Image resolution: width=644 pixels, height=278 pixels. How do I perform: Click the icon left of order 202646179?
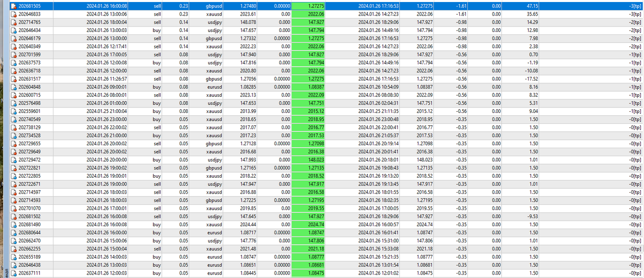13,38
